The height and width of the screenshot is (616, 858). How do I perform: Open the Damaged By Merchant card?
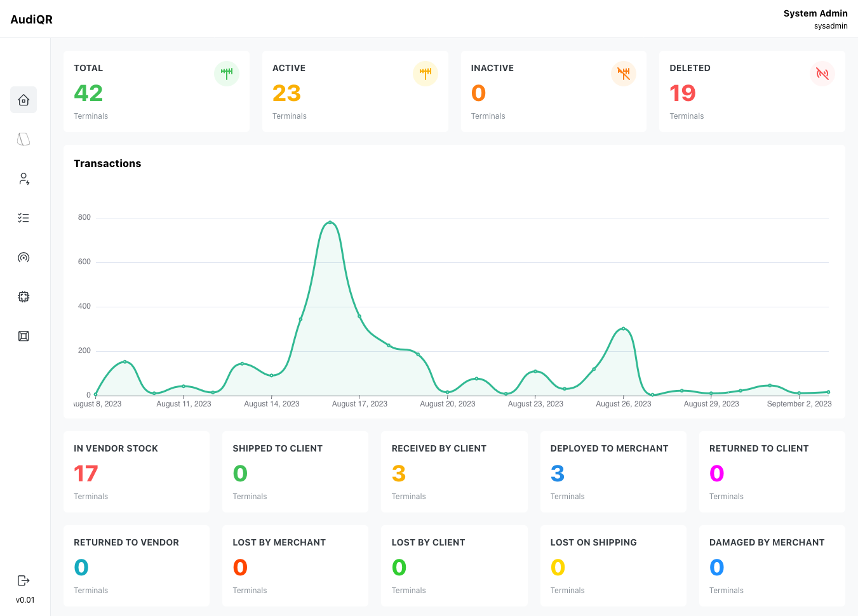point(772,566)
